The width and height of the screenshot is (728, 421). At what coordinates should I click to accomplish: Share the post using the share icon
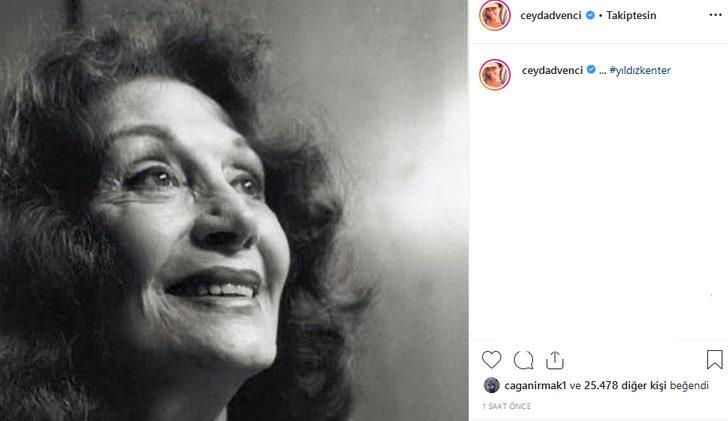point(555,359)
